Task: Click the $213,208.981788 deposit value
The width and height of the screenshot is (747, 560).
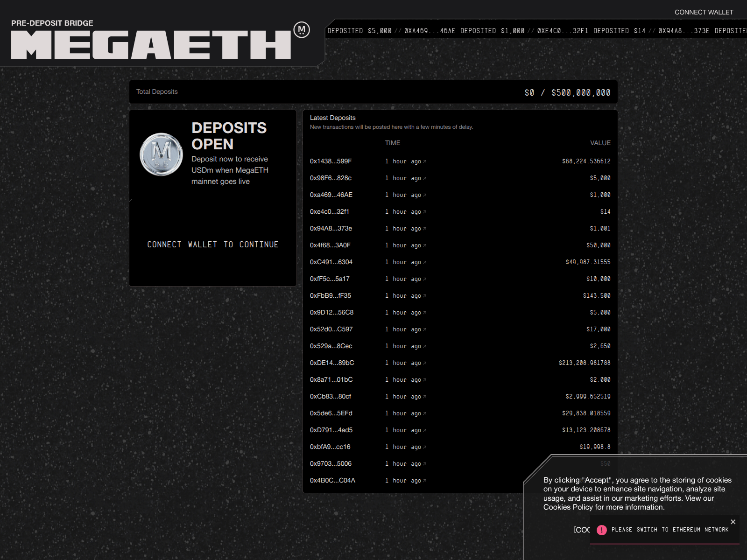Action: pyautogui.click(x=585, y=363)
